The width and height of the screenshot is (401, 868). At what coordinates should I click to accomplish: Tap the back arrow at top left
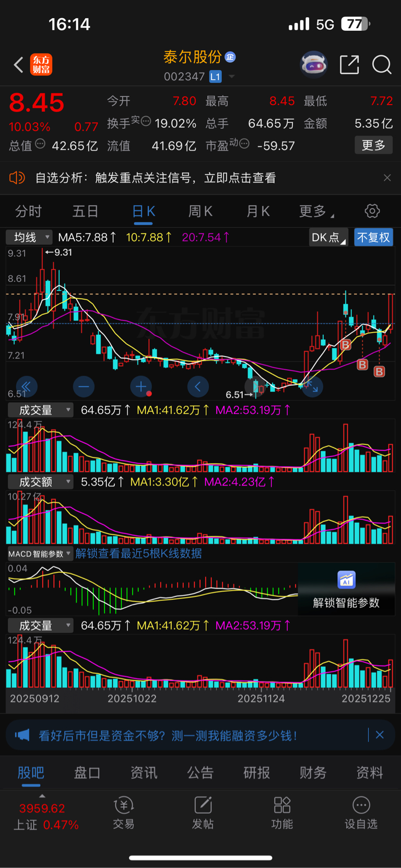click(19, 65)
